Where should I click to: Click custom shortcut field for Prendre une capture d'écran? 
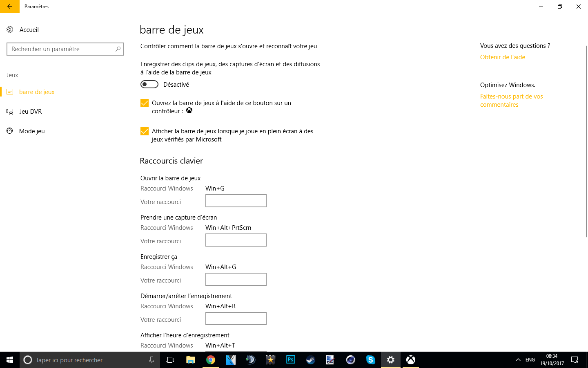[236, 240]
